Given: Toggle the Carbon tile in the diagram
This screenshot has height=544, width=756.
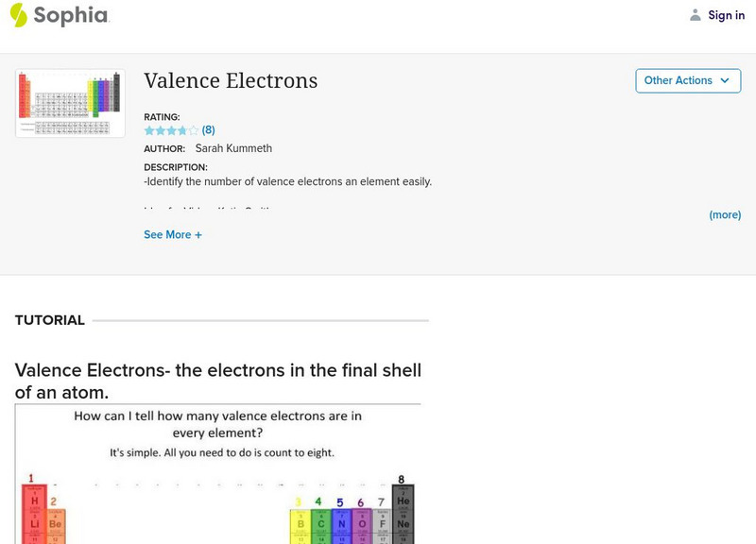Looking at the screenshot, I should tap(320, 523).
